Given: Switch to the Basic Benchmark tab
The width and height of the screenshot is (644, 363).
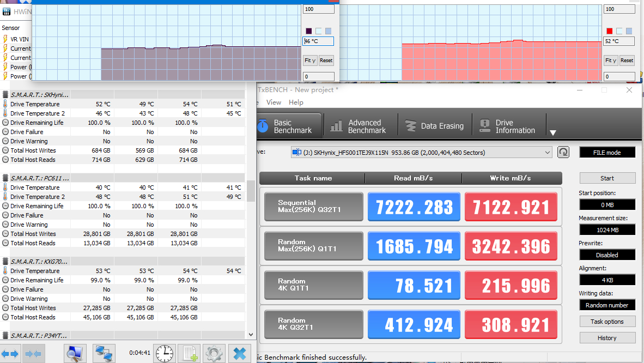Looking at the screenshot, I should (289, 126).
